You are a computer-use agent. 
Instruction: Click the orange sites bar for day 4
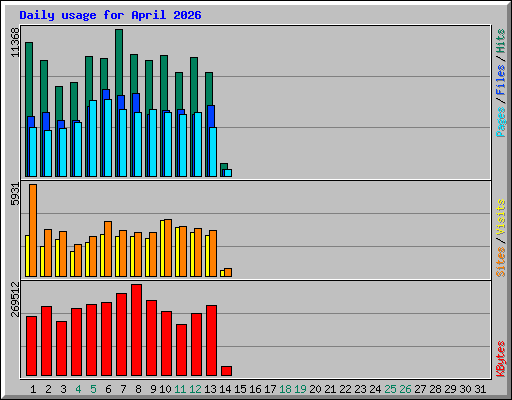78,260
